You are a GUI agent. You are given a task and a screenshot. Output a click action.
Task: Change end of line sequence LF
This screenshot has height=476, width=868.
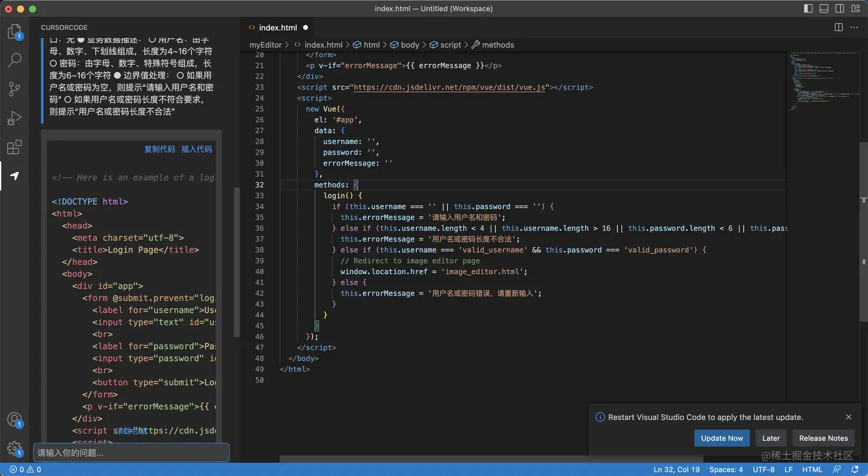pyautogui.click(x=789, y=469)
